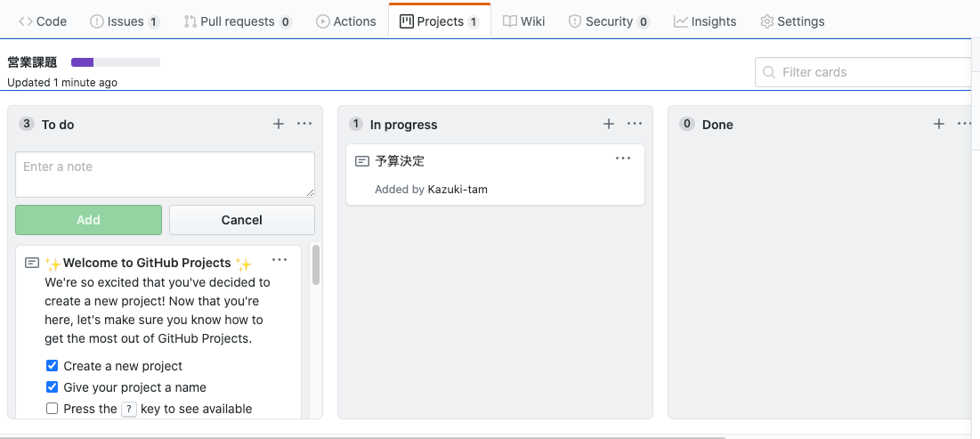Add a card to the Done column

[939, 124]
